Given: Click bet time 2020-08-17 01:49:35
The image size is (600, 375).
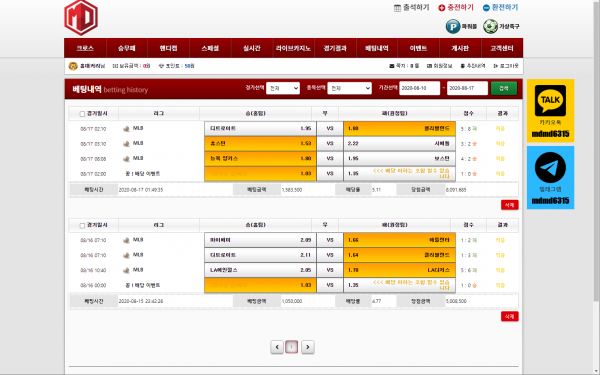Looking at the screenshot, I should point(141,190).
